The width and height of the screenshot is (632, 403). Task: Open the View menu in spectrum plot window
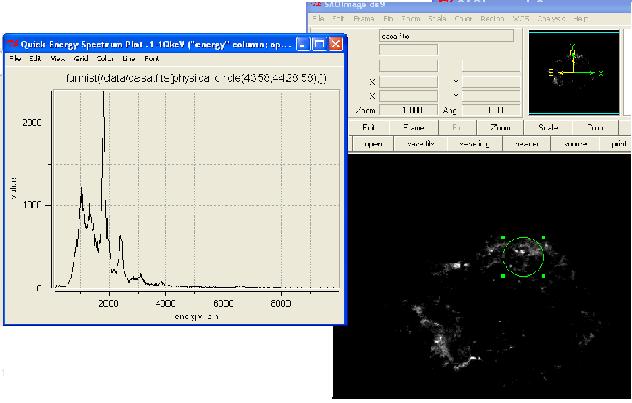pos(58,59)
